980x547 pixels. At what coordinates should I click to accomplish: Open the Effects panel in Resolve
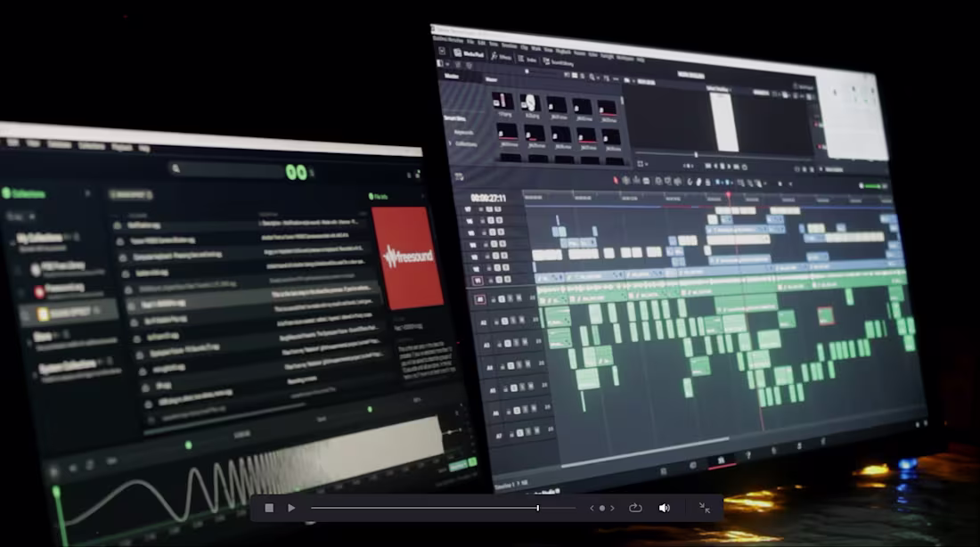point(502,57)
